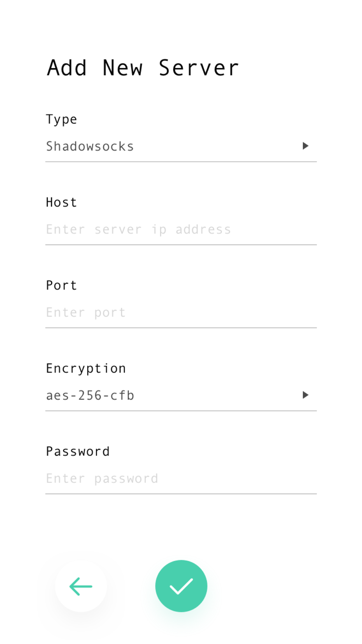Expand the Encryption options arrow

pos(305,395)
